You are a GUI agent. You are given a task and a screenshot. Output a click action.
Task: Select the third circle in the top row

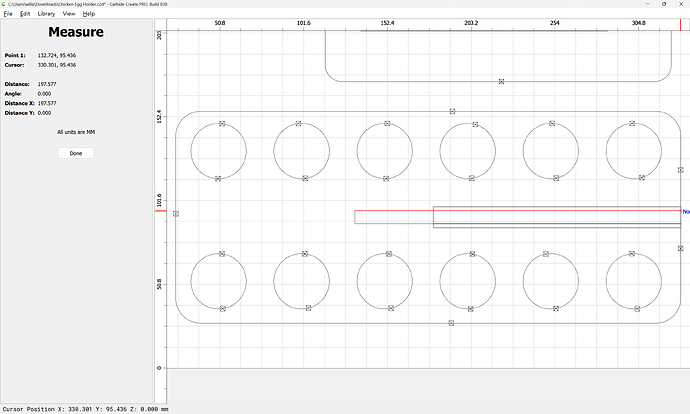(385, 150)
